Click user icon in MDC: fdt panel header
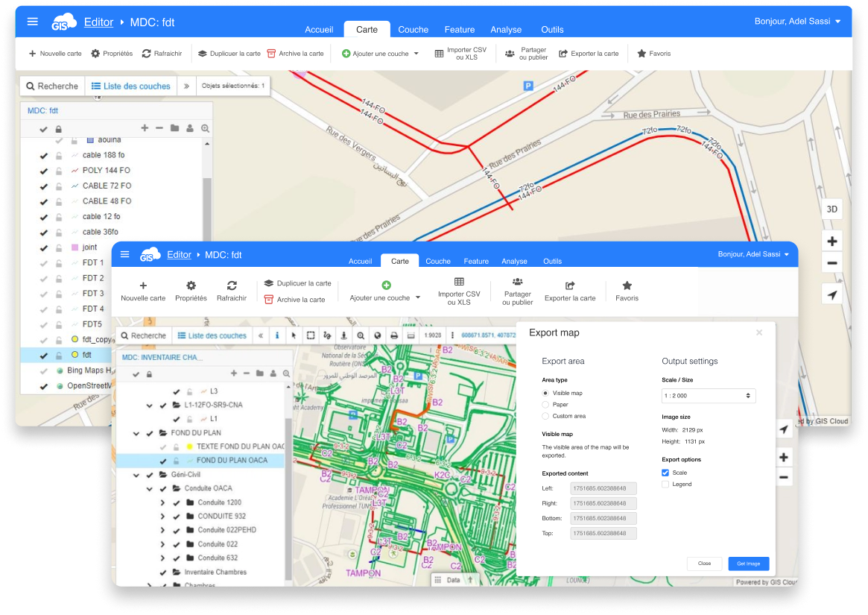 point(190,128)
